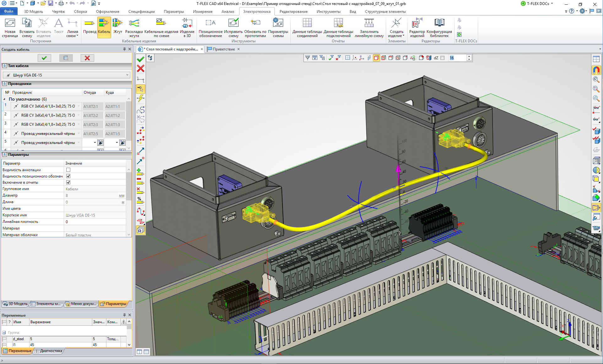Screen dimensions: 603x364
Task: Pick Откуда connection in conductor row 5
Action: (100, 143)
